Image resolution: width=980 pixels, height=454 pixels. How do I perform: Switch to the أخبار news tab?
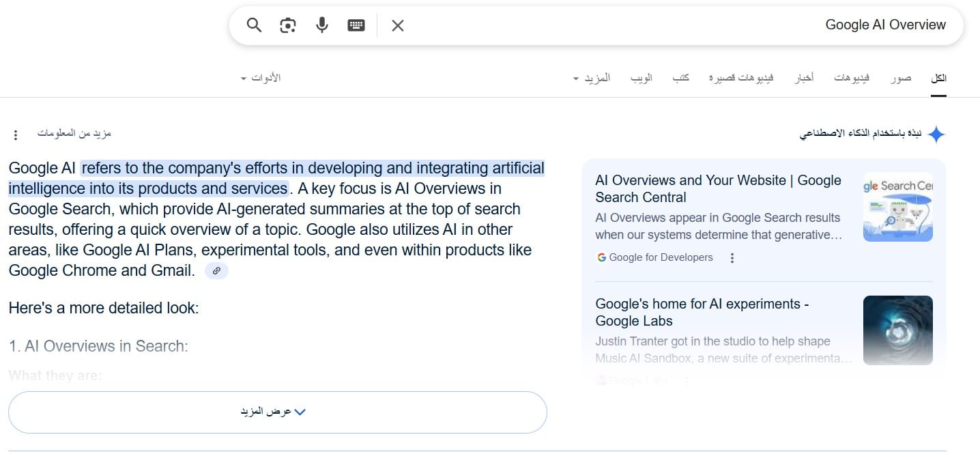803,79
